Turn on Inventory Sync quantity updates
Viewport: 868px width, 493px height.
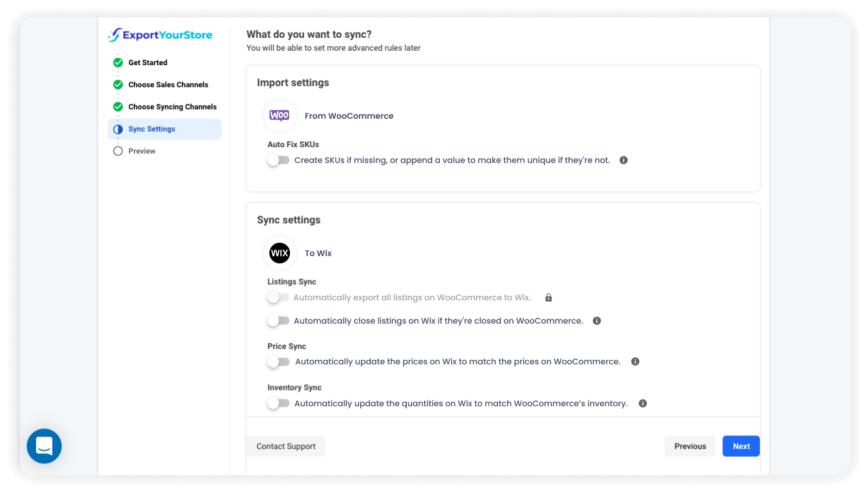pos(278,403)
